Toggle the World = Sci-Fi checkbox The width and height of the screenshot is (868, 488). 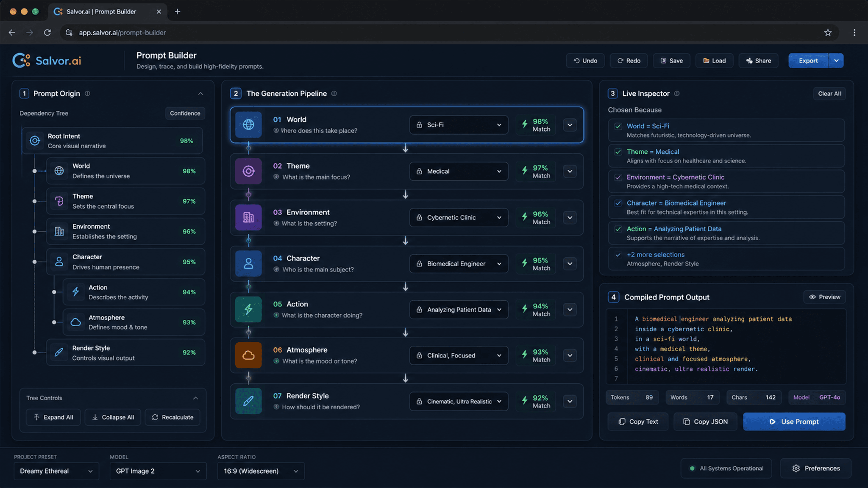pyautogui.click(x=618, y=126)
